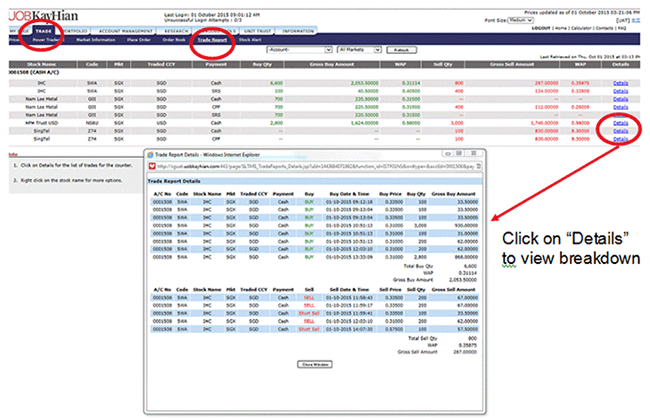Select the popup sell row dated 01-10-2015 11:58:43
Screen dimensions: 650x419
(x=315, y=298)
